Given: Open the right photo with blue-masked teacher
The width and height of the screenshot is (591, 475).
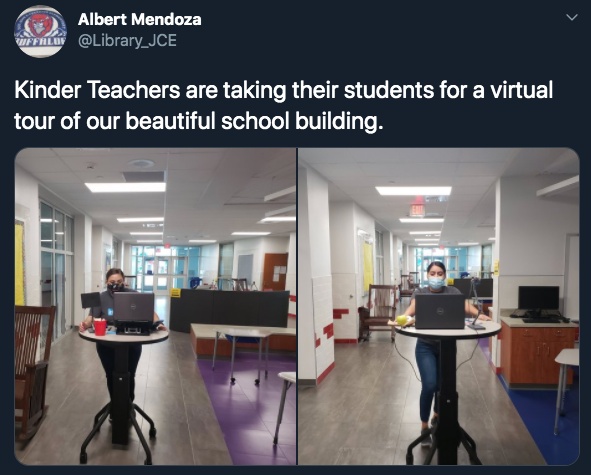Looking at the screenshot, I should (439, 306).
